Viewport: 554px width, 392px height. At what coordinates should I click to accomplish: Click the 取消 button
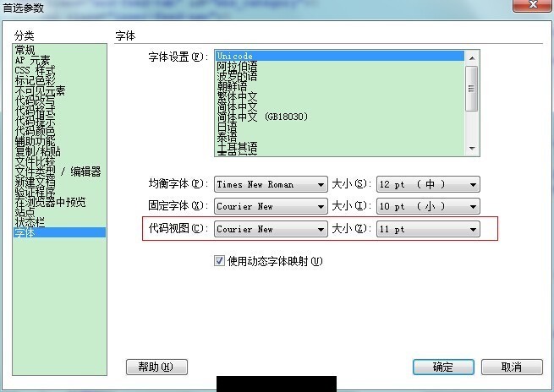click(512, 367)
